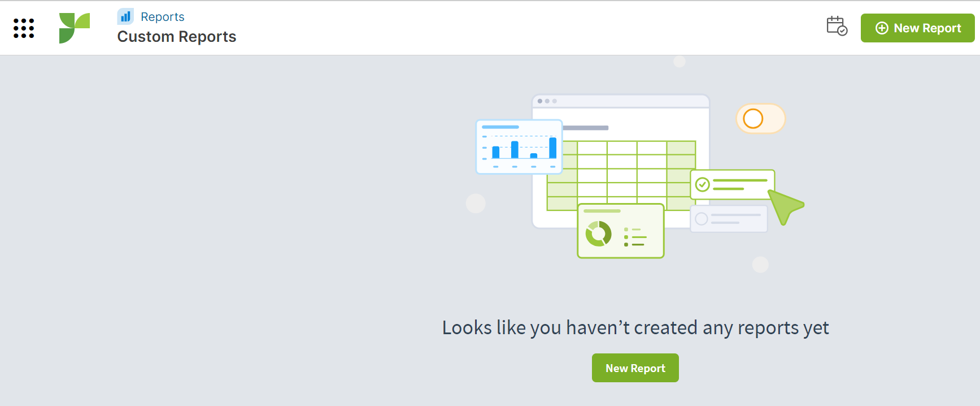Screen dimensions: 980x406
Task: Click New Report button in header
Action: (917, 28)
